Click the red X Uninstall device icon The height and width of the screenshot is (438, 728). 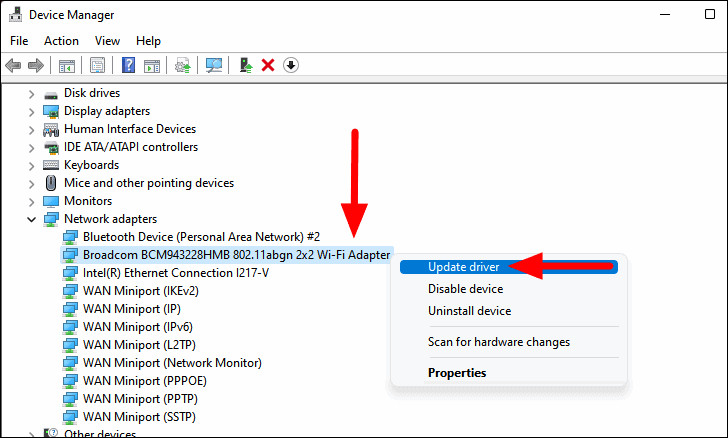click(x=268, y=65)
